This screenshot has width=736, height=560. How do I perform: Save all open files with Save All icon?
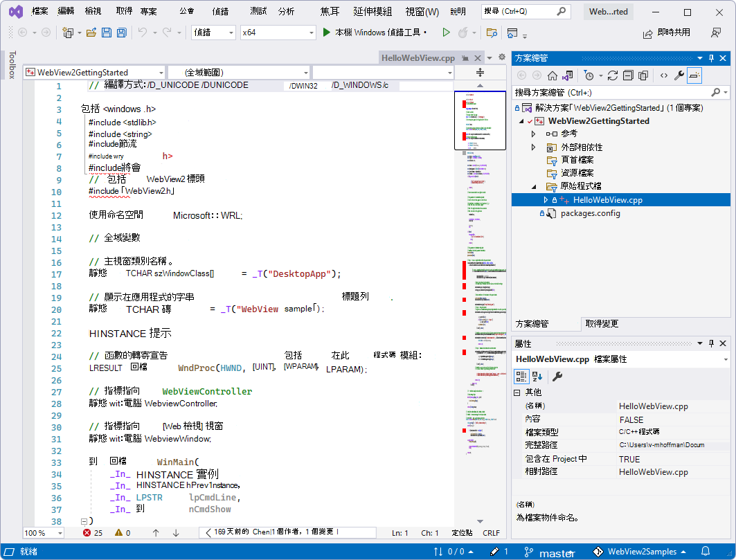click(x=122, y=33)
